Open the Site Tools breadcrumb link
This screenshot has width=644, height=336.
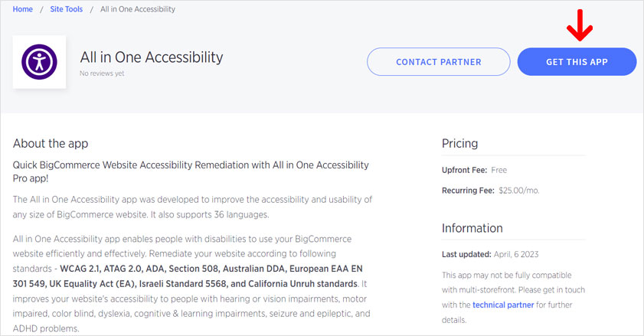click(66, 9)
